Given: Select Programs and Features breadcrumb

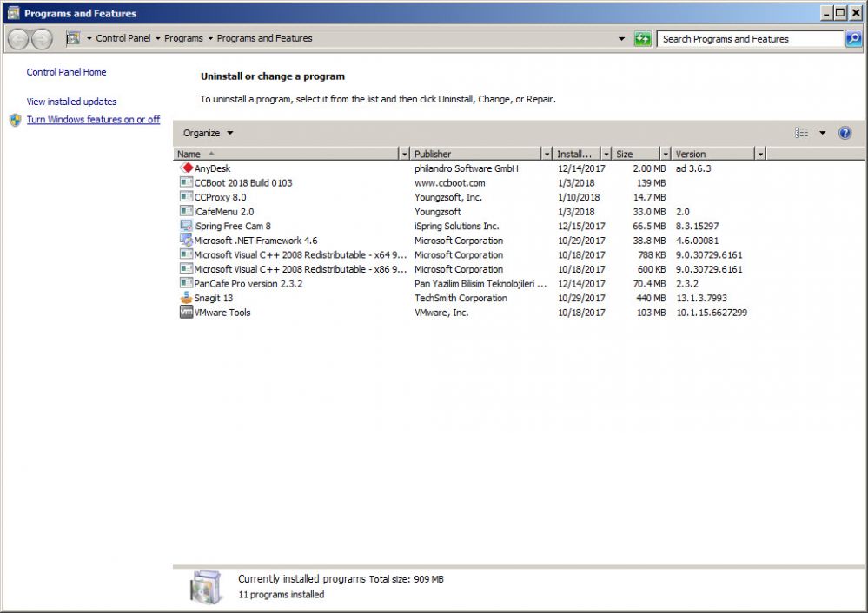Looking at the screenshot, I should click(265, 38).
